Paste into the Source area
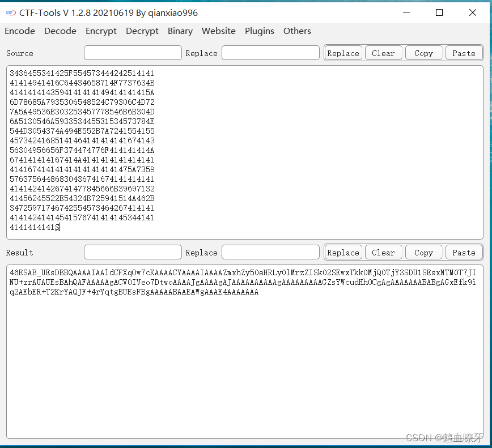The width and height of the screenshot is (492, 448). point(464,53)
